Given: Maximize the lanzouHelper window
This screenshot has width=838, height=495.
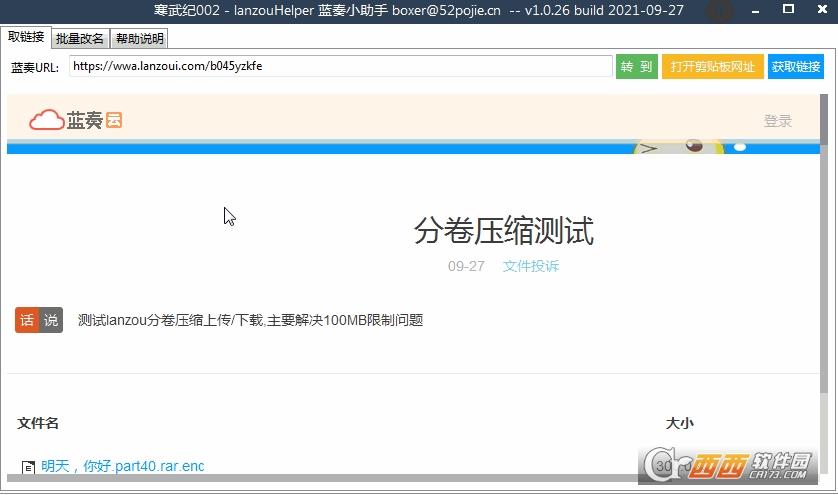Looking at the screenshot, I should coord(788,9).
